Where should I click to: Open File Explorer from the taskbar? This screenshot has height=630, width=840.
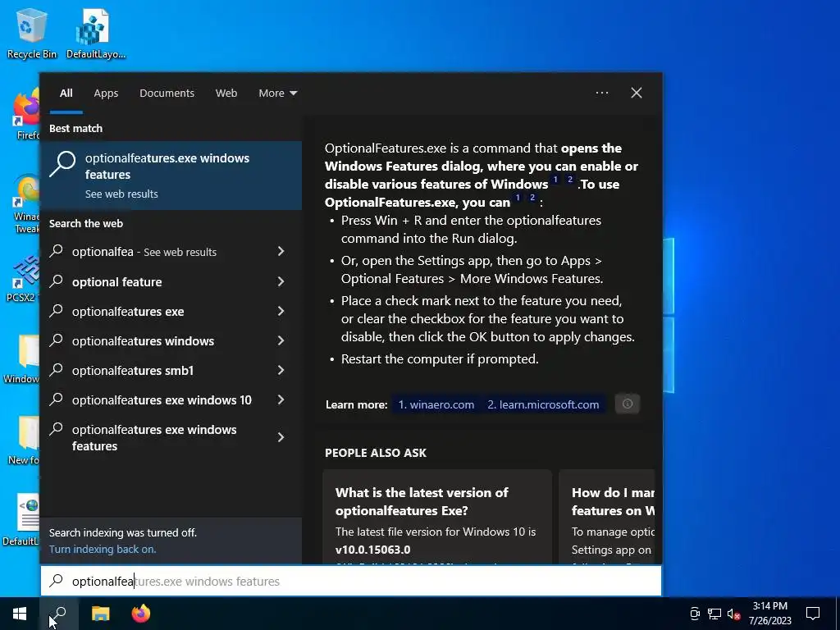(100, 614)
